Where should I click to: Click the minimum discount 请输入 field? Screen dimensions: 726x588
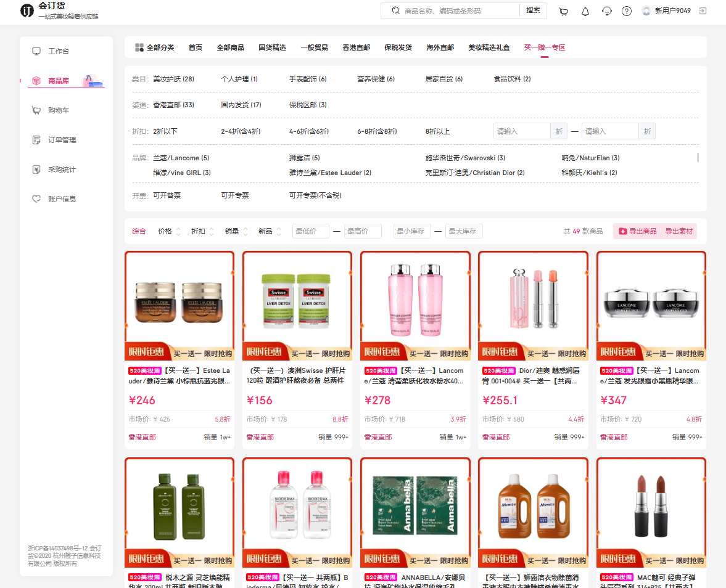pyautogui.click(x=522, y=131)
